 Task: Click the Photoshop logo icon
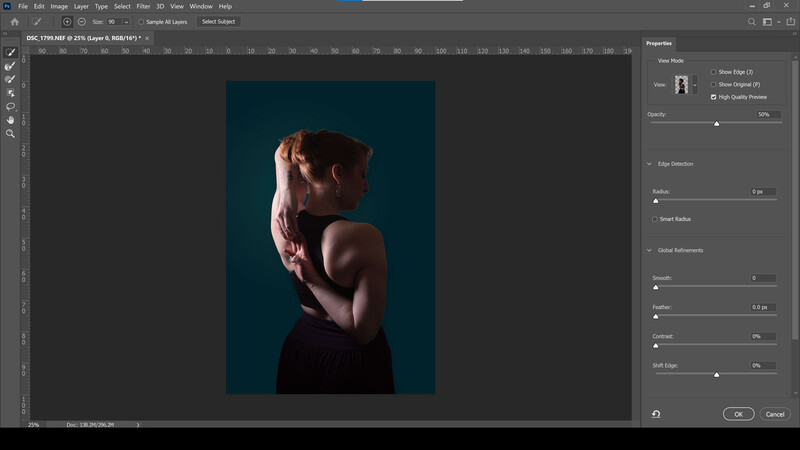point(7,6)
